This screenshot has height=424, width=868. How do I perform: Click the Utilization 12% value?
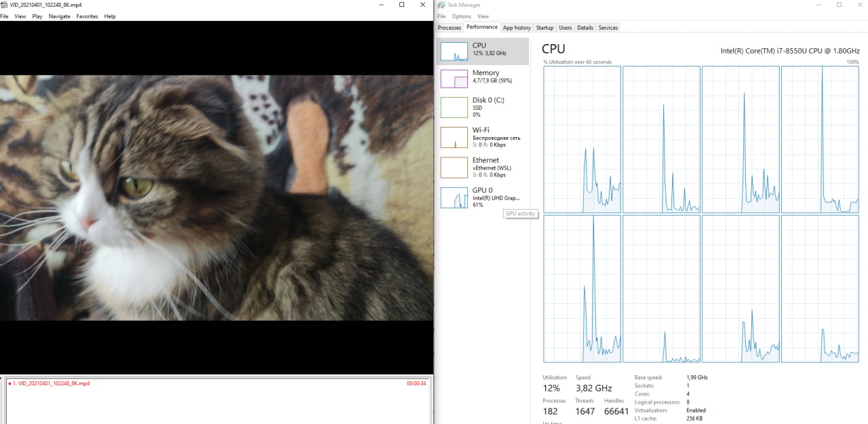[x=551, y=388]
